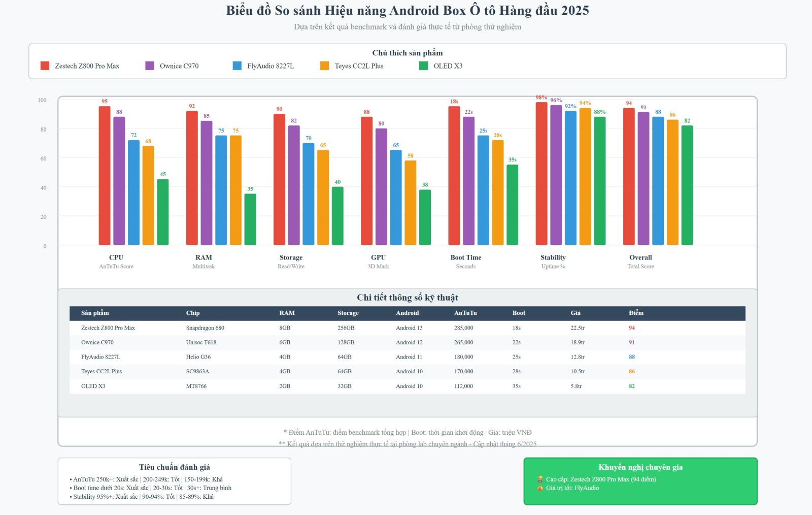Click the Snapdragon 680 chip cell
812x515 pixels.
(x=205, y=328)
